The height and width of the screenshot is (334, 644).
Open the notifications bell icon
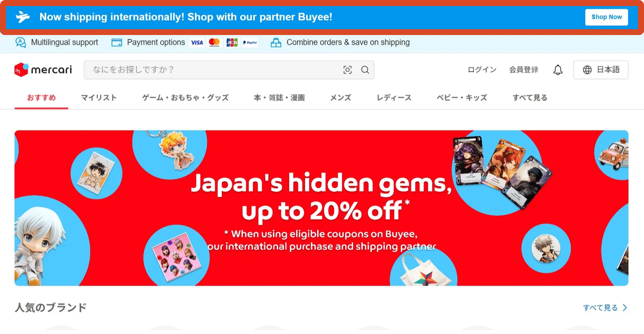click(x=558, y=70)
